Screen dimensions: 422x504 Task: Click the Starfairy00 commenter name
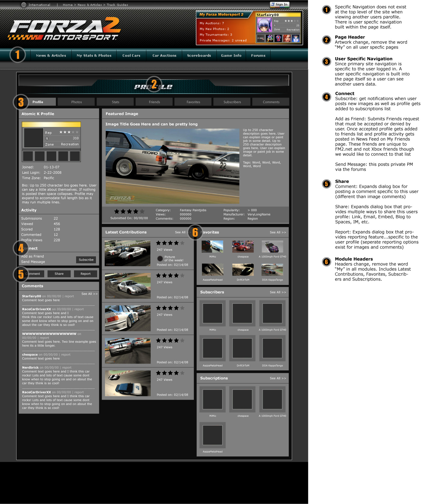coord(31,296)
